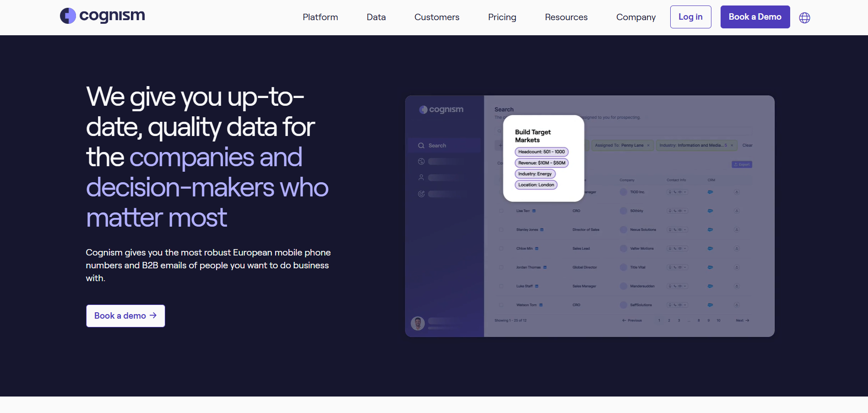The height and width of the screenshot is (413, 868).
Task: Select the Search item in mockup sidebar
Action: (x=444, y=146)
